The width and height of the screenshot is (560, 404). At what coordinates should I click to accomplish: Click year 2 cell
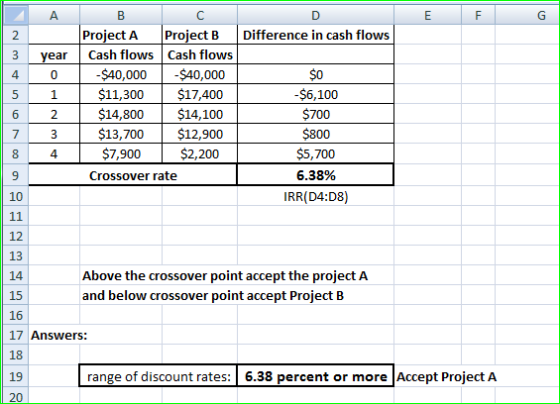click(x=54, y=114)
